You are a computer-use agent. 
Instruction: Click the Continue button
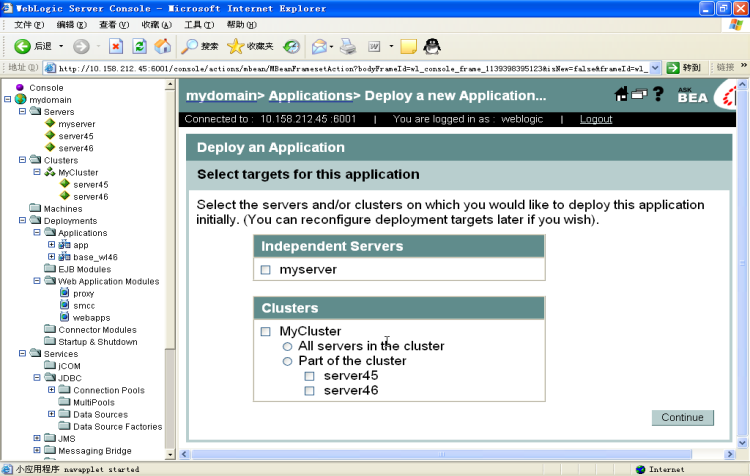point(683,418)
